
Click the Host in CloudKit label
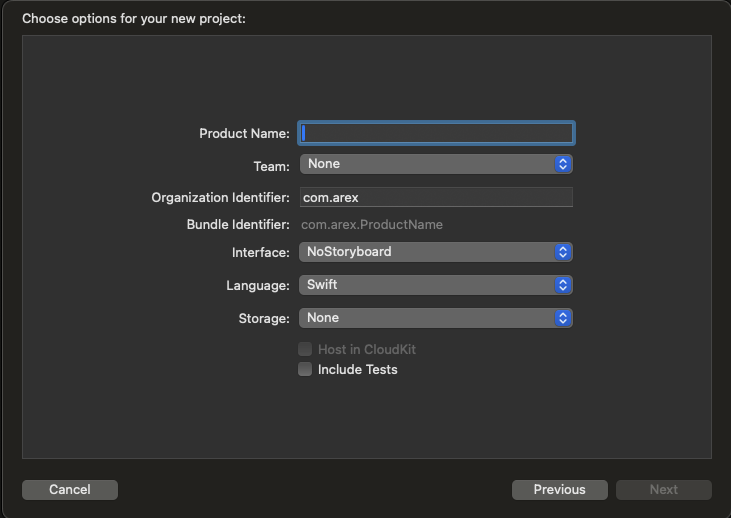pyautogui.click(x=366, y=349)
